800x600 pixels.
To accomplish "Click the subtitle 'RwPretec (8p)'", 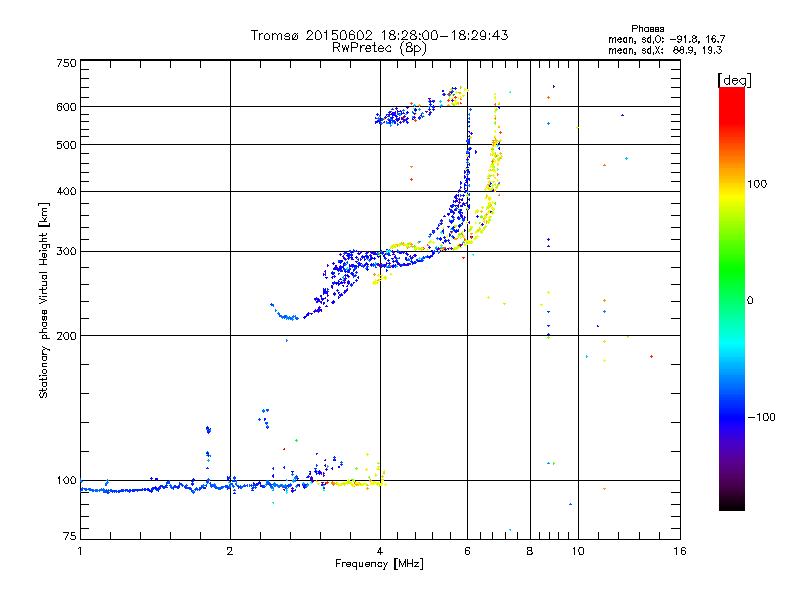I will tap(379, 48).
